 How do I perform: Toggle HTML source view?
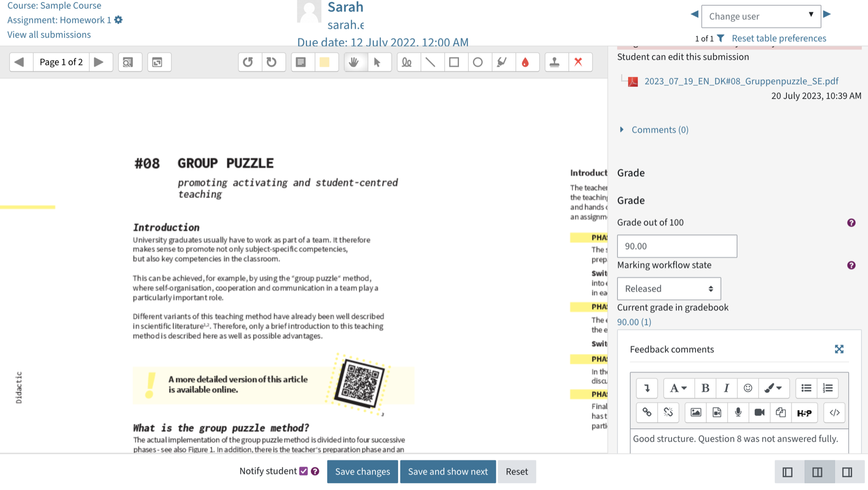pyautogui.click(x=834, y=412)
